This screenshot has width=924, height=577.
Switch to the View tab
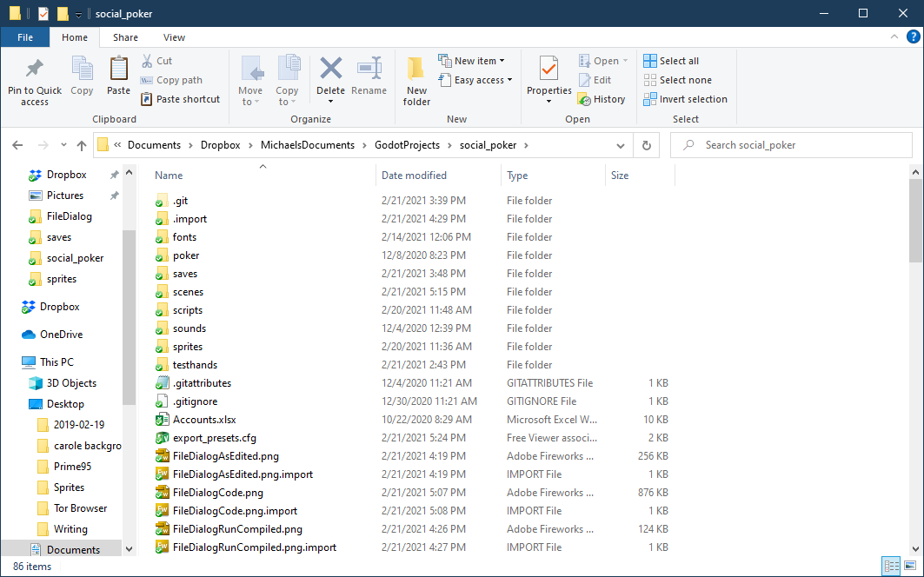click(x=174, y=37)
